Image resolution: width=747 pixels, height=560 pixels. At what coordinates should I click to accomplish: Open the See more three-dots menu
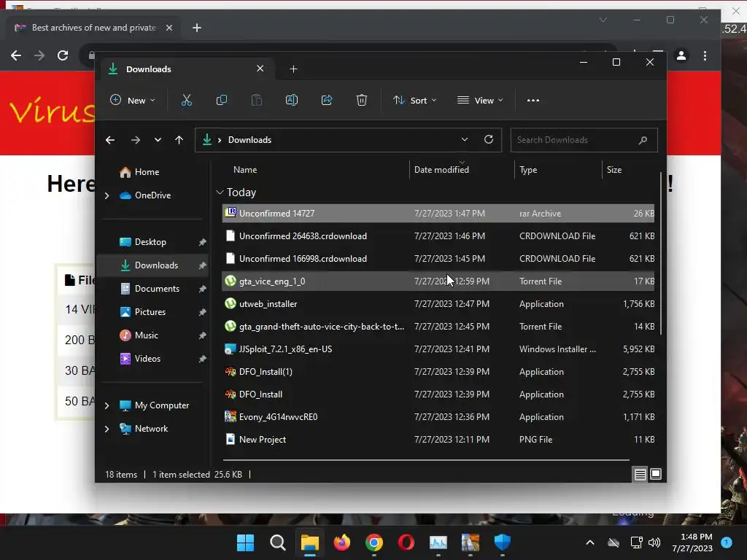point(533,101)
